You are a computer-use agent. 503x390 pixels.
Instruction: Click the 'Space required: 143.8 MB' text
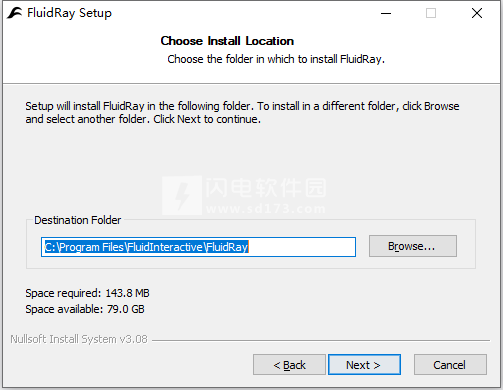coord(87,293)
